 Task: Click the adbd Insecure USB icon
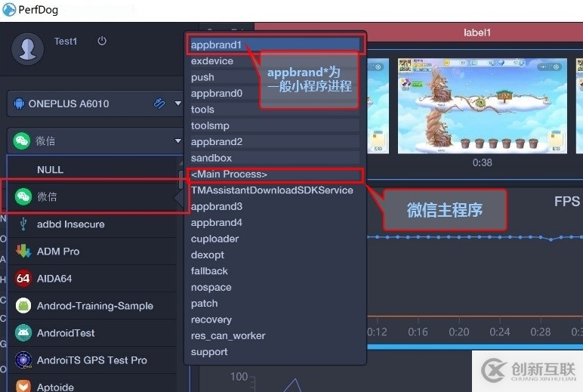[23, 224]
